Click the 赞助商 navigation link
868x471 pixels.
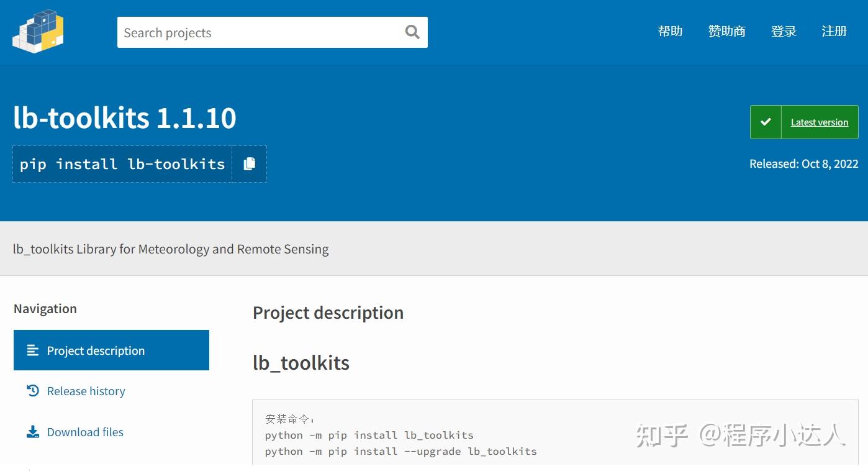coord(726,31)
